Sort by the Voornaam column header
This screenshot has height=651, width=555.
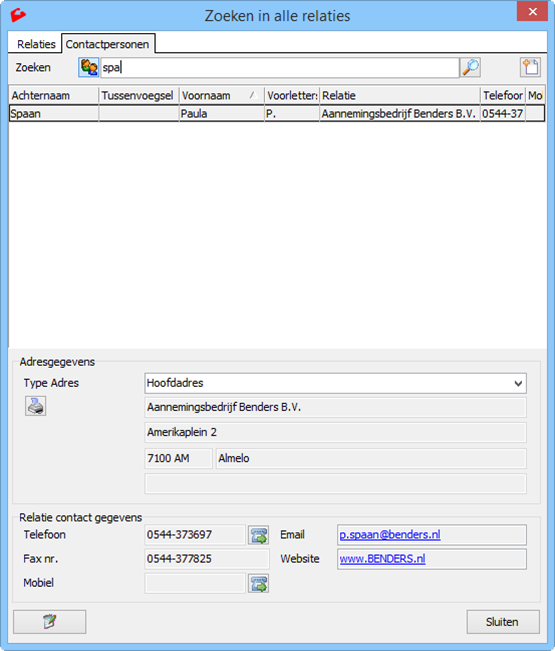pyautogui.click(x=222, y=96)
